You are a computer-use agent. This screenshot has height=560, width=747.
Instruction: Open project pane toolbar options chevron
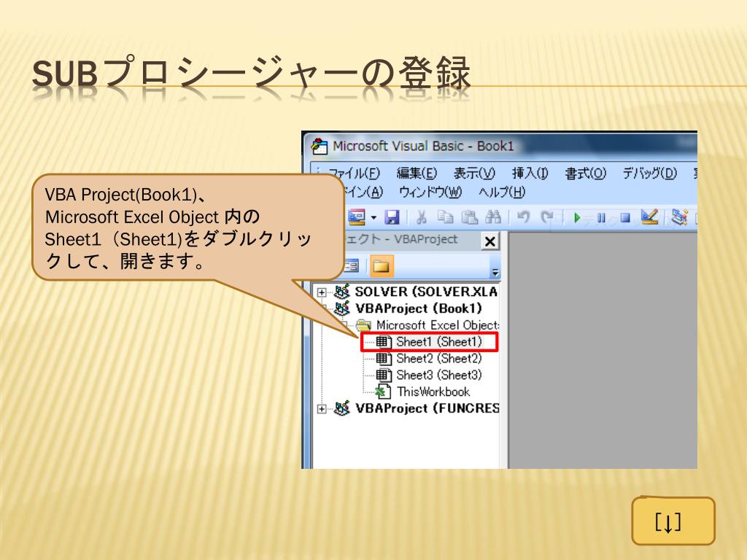(x=495, y=272)
